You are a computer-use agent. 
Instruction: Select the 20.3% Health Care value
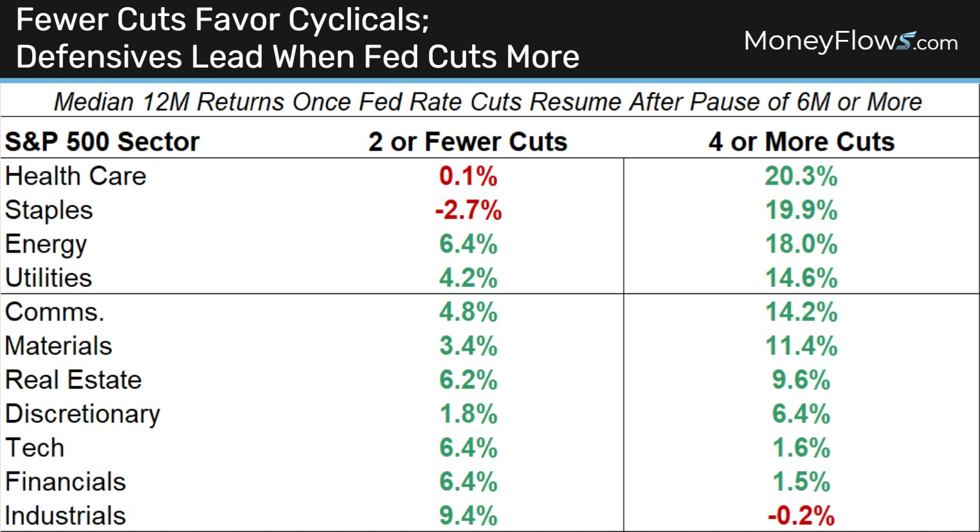(x=801, y=176)
